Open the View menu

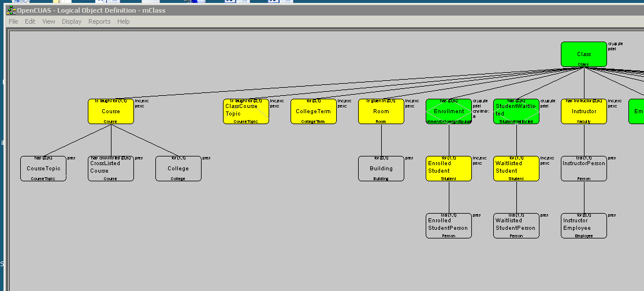pyautogui.click(x=49, y=21)
